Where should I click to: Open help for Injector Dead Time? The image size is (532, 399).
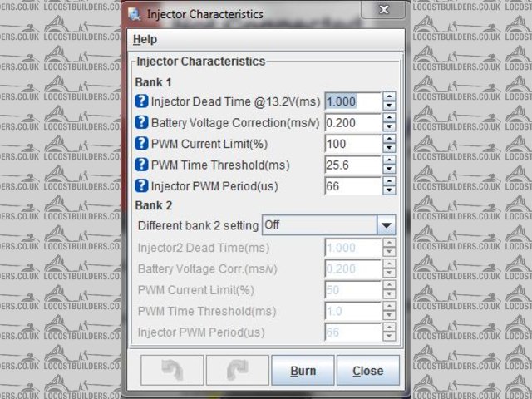[x=141, y=101]
